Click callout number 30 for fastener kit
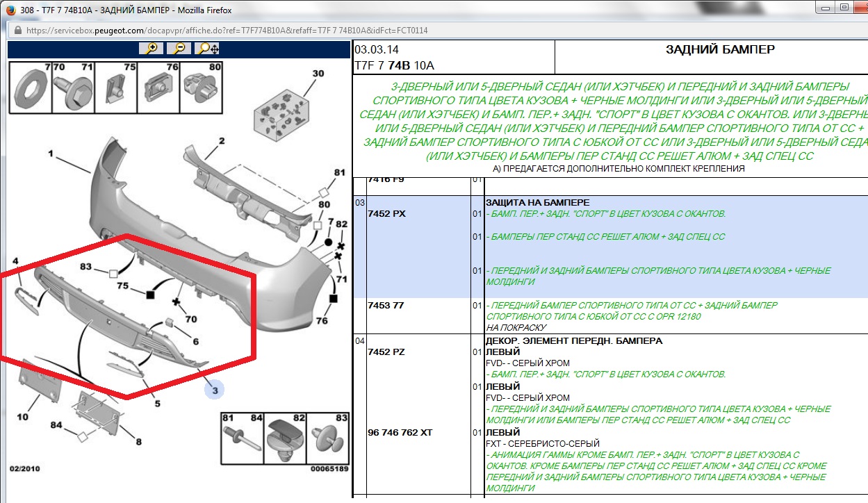868x503 pixels. [318, 74]
